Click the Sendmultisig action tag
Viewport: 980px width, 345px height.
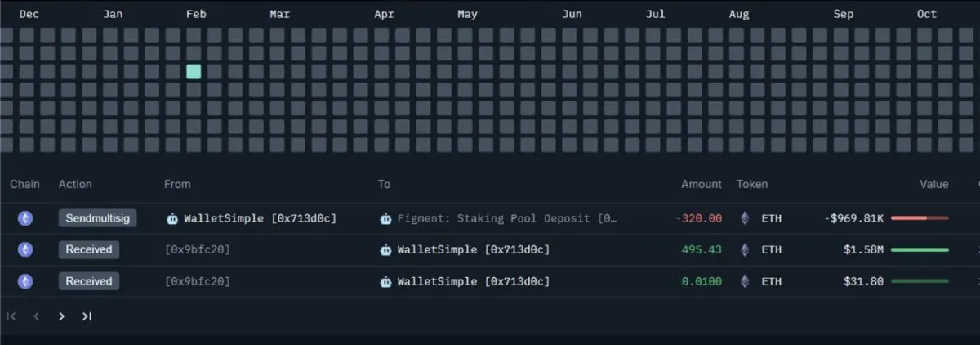(x=98, y=218)
